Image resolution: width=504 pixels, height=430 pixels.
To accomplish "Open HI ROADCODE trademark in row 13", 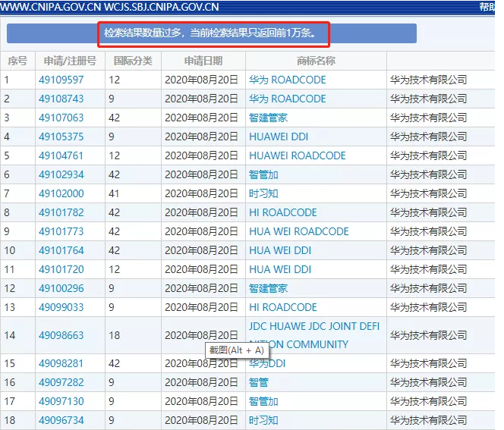I will (283, 307).
